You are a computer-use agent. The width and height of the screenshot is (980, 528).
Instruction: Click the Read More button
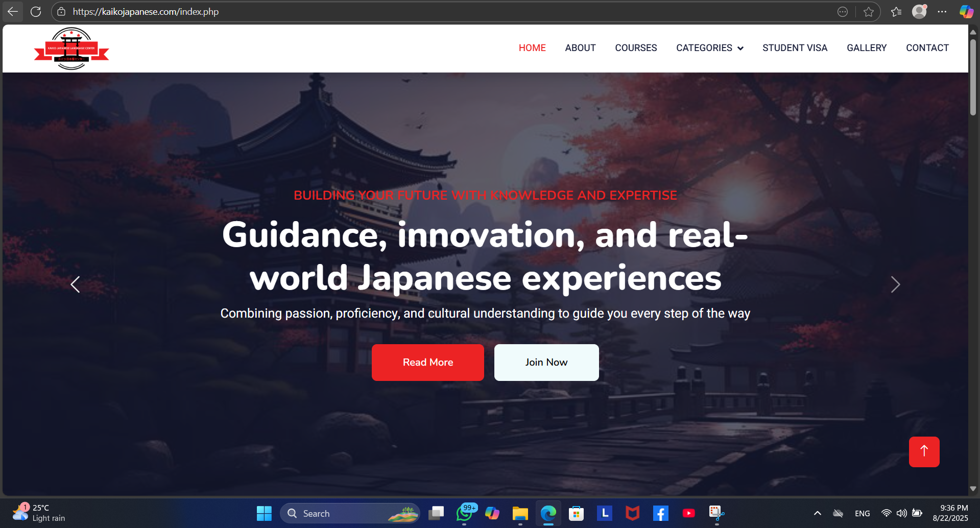click(x=427, y=363)
